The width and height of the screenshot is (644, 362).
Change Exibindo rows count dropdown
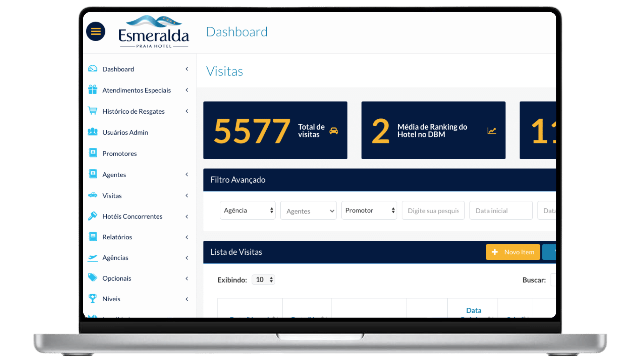263,280
